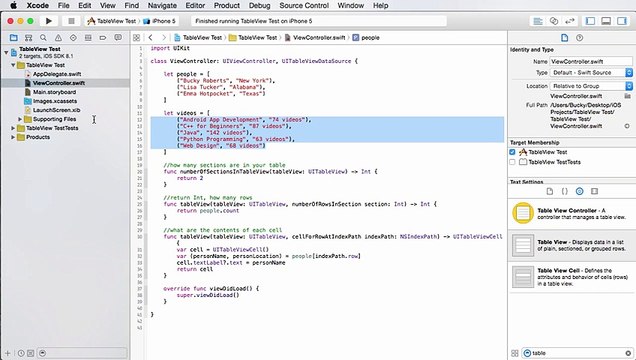This screenshot has width=636, height=360.
Task: Select LaunchScreen.xib in navigator
Action: pyautogui.click(x=56, y=110)
